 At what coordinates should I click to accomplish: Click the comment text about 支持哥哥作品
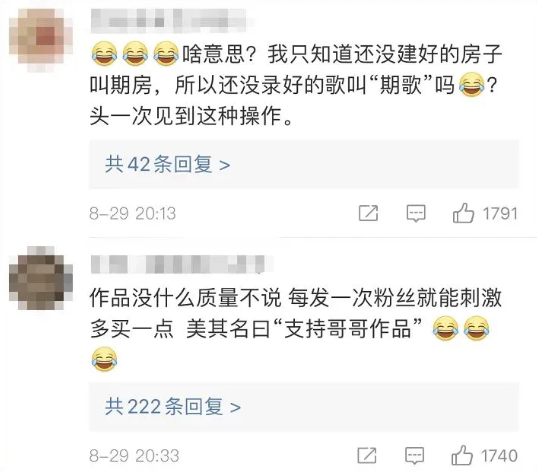296,329
